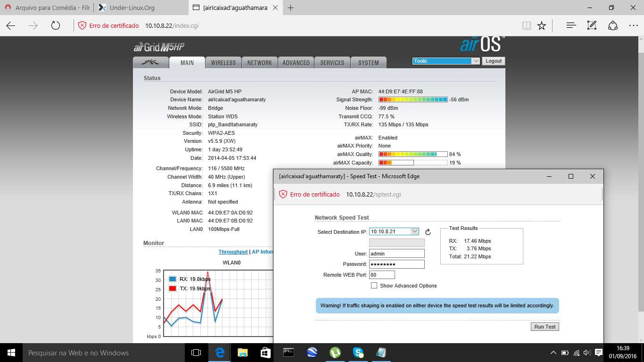This screenshot has width=644, height=362.
Task: Launch Skype from the taskbar
Action: (x=358, y=353)
